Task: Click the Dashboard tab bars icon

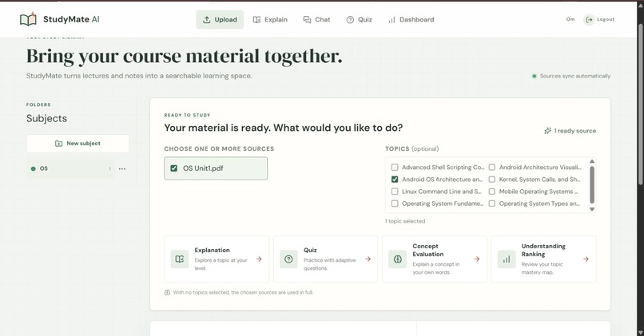Action: pyautogui.click(x=392, y=20)
